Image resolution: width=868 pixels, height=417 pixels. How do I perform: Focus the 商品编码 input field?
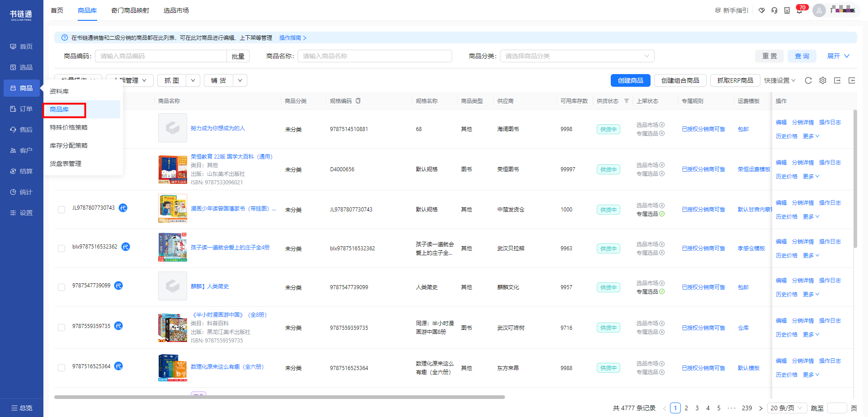point(161,56)
